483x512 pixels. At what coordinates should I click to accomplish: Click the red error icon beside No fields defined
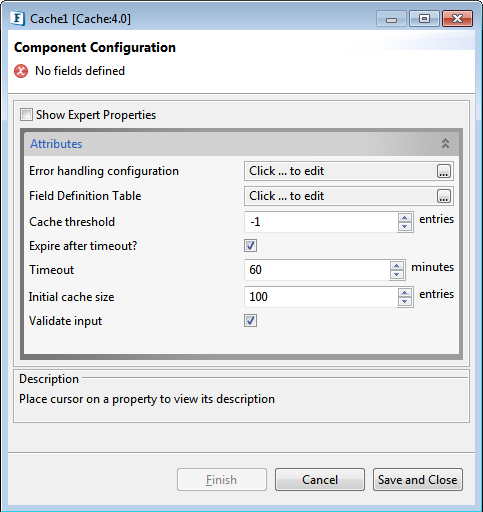pyautogui.click(x=21, y=71)
